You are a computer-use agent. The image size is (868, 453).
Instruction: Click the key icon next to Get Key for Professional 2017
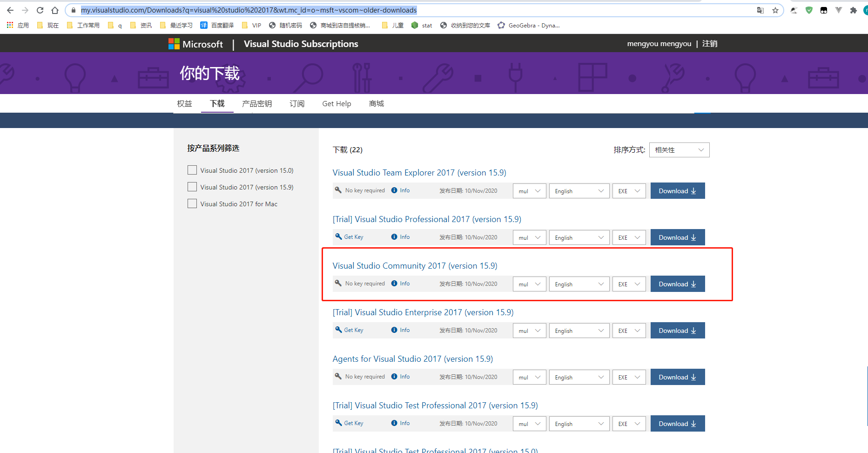[338, 237]
